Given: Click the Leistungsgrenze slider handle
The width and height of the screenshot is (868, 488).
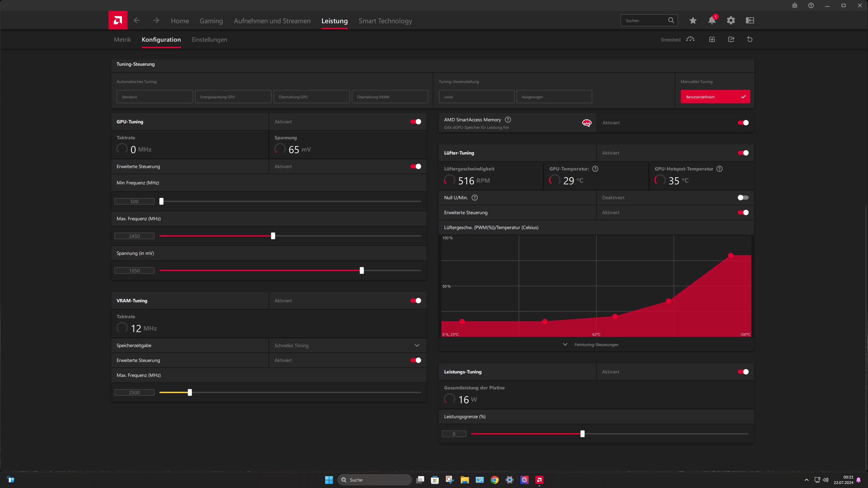Looking at the screenshot, I should pyautogui.click(x=583, y=434).
